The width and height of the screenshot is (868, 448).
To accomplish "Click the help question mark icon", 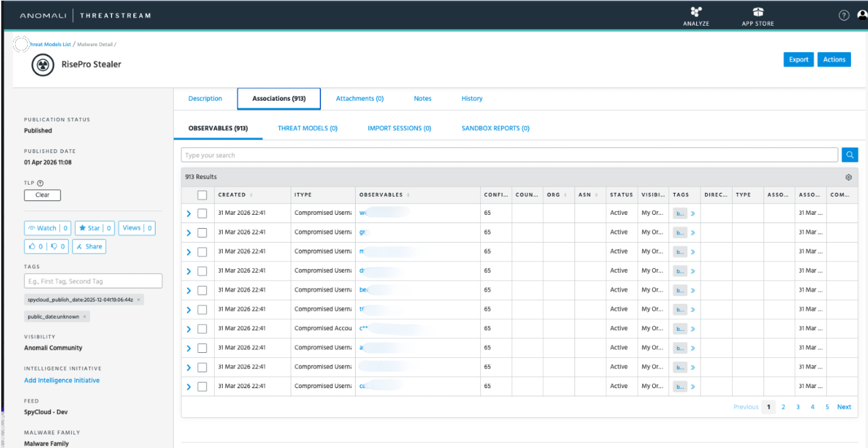I will [844, 16].
